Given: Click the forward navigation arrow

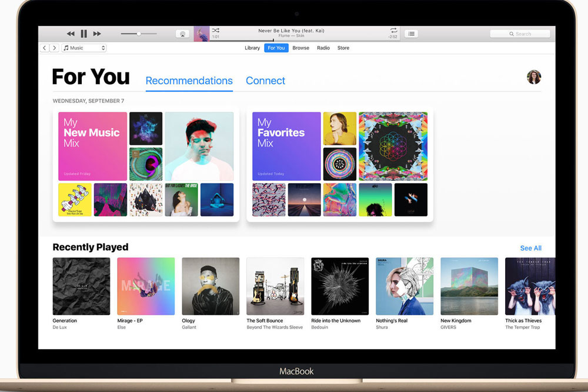Looking at the screenshot, I should coord(54,48).
